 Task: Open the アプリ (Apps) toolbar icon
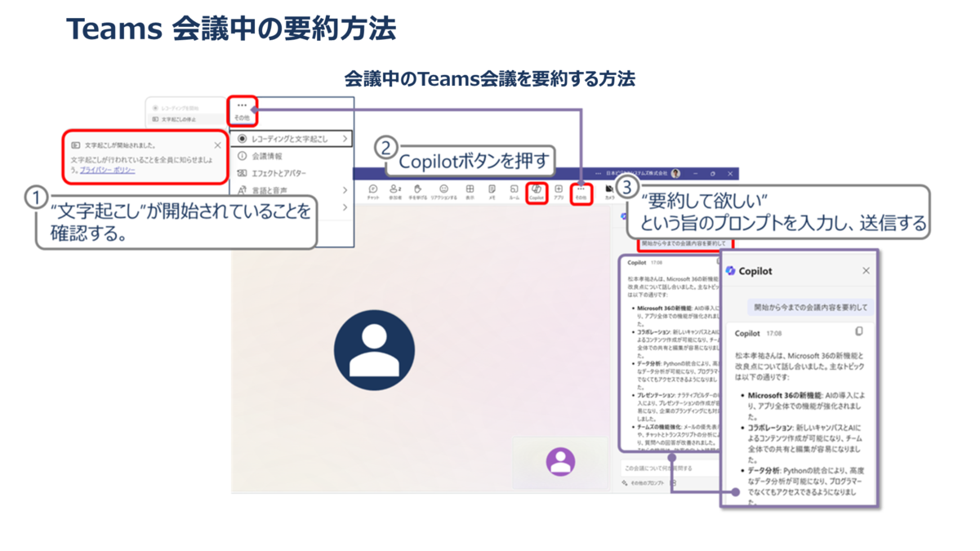[x=559, y=192]
